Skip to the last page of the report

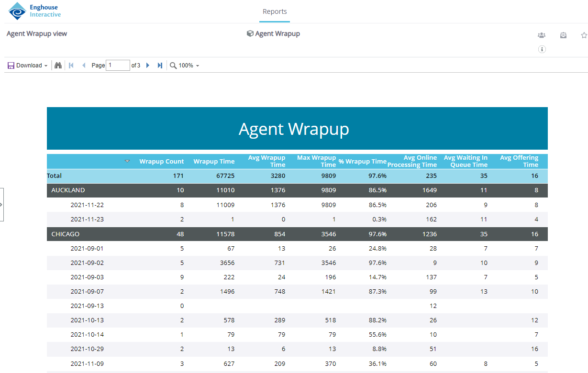pyautogui.click(x=159, y=65)
